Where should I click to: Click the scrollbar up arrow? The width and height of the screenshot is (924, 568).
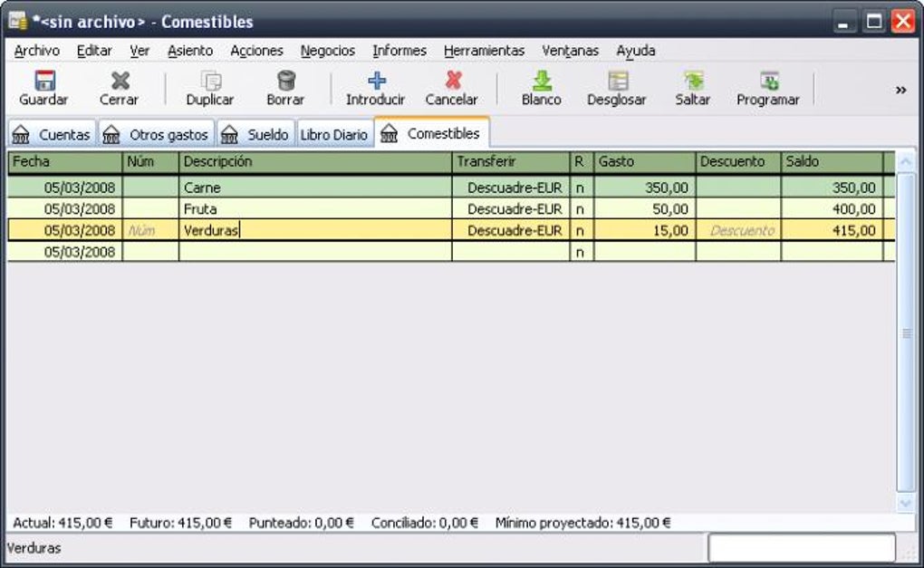coord(906,161)
